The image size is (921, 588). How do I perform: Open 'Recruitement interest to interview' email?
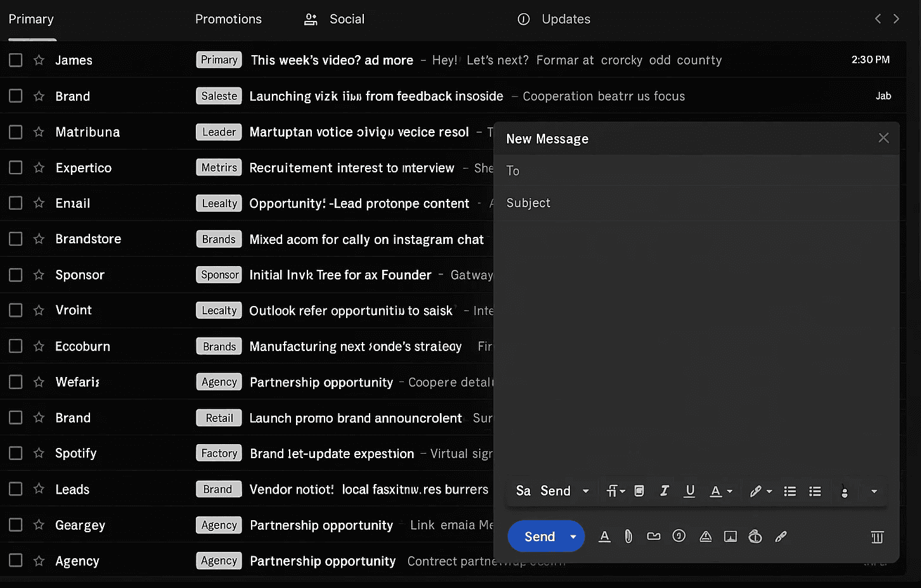352,168
